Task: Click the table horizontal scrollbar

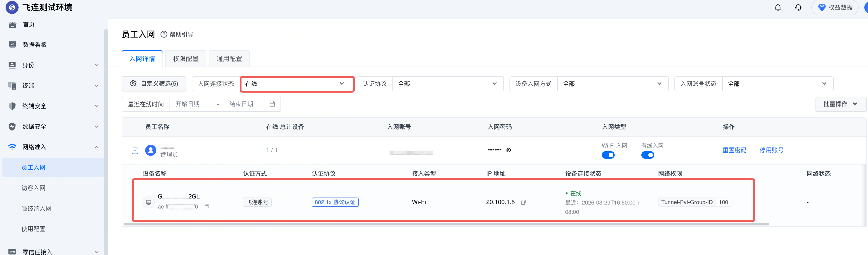Action: (446, 224)
